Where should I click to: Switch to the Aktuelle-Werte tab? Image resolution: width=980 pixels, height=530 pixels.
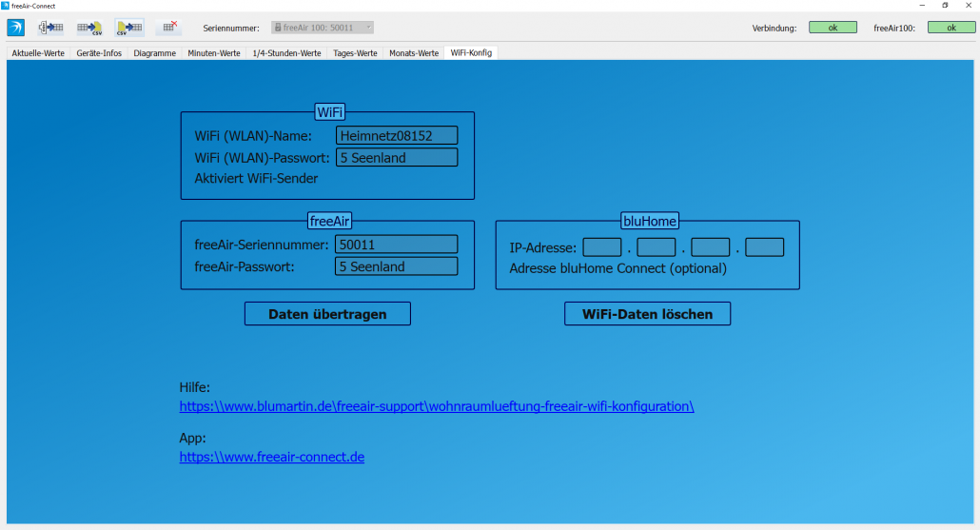[38, 53]
